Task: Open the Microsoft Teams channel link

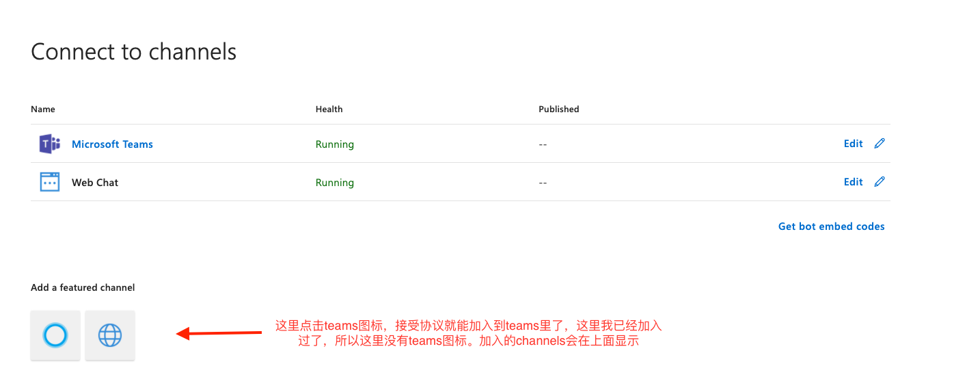Action: 112,144
